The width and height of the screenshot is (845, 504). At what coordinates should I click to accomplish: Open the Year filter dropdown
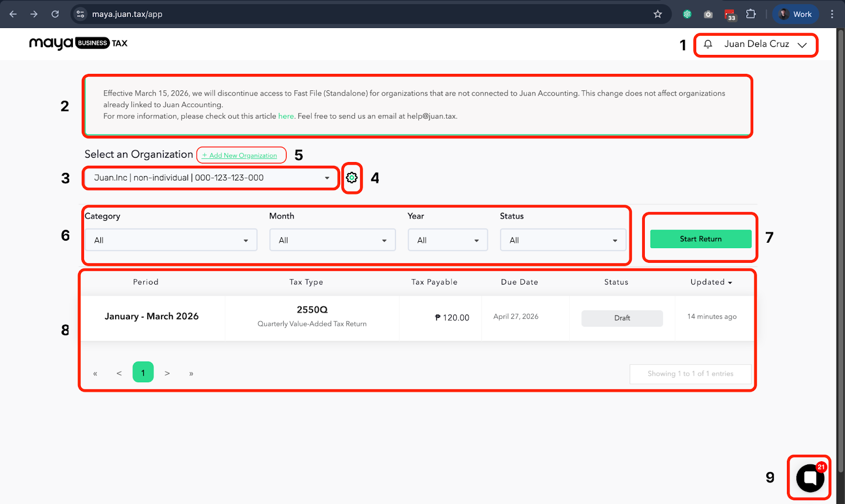pyautogui.click(x=448, y=240)
